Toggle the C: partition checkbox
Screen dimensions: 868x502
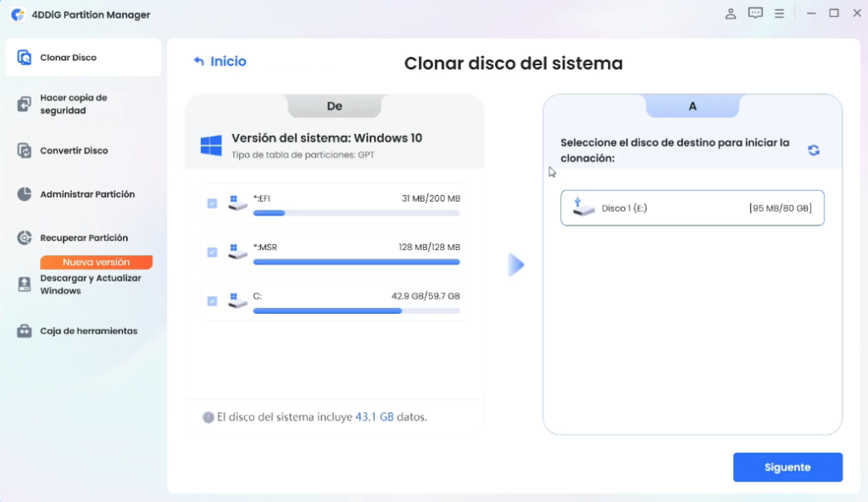(212, 300)
